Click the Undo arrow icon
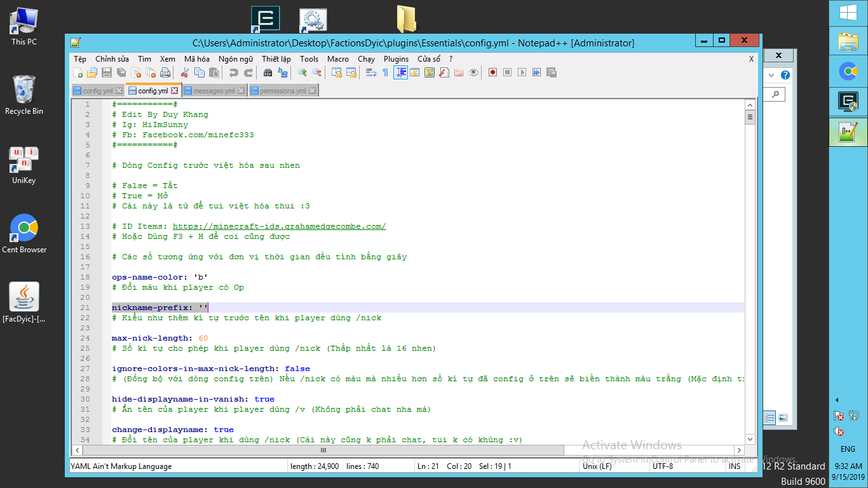The width and height of the screenshot is (868, 488). 233,72
